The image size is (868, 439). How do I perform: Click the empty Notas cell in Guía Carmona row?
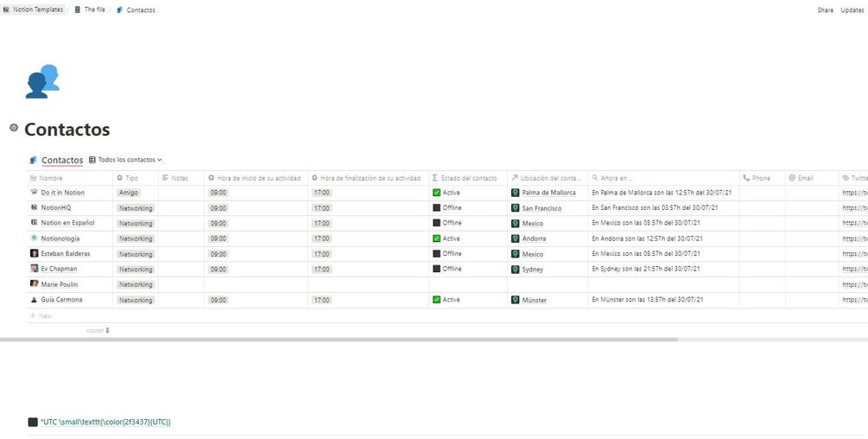(181, 300)
